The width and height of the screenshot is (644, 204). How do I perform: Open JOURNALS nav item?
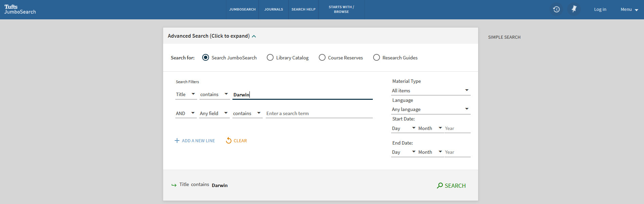pyautogui.click(x=274, y=10)
